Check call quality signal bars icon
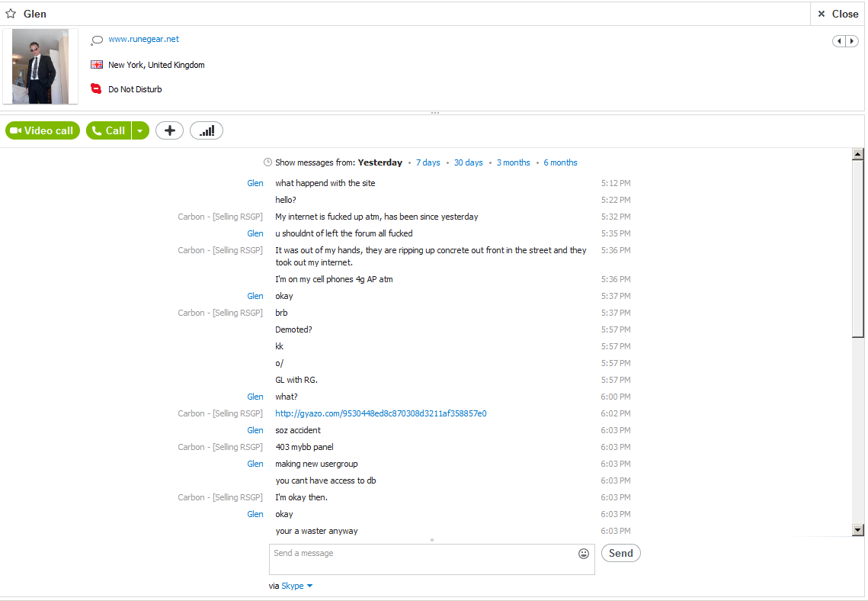Image resolution: width=868 pixels, height=601 pixels. [x=207, y=130]
